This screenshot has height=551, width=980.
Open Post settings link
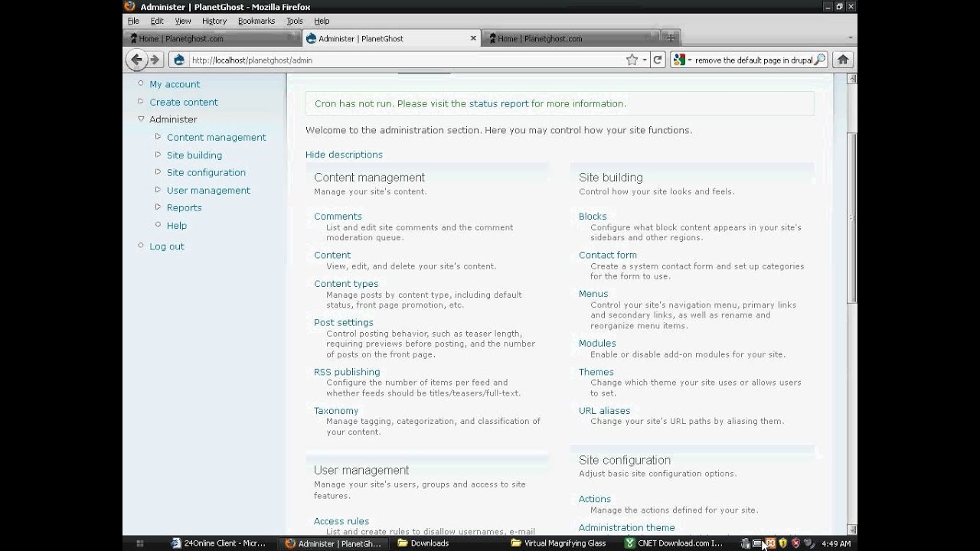(x=344, y=322)
